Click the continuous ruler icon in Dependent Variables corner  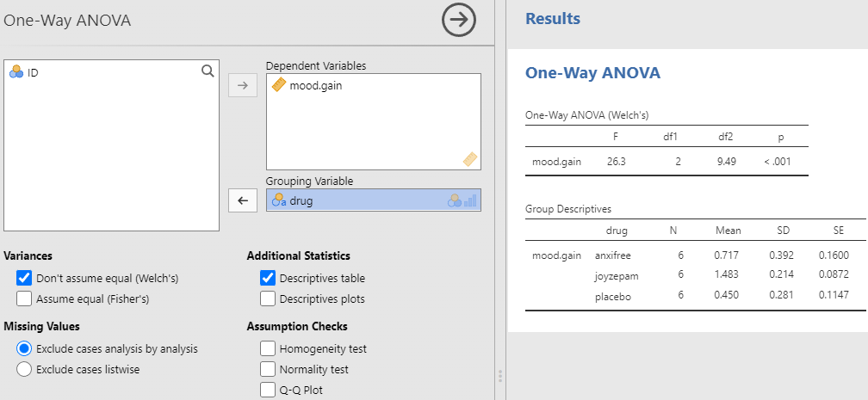tap(469, 158)
